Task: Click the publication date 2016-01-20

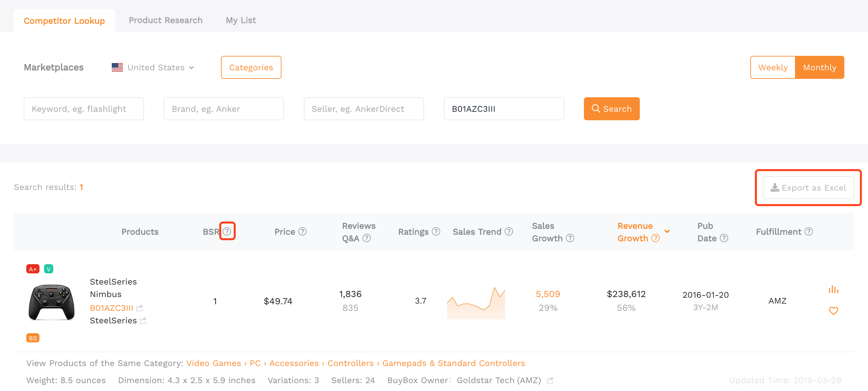Action: [706, 295]
